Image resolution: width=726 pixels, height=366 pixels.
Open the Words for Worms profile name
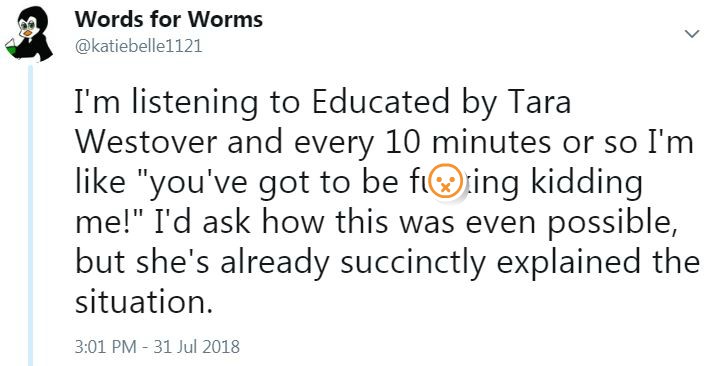(169, 19)
